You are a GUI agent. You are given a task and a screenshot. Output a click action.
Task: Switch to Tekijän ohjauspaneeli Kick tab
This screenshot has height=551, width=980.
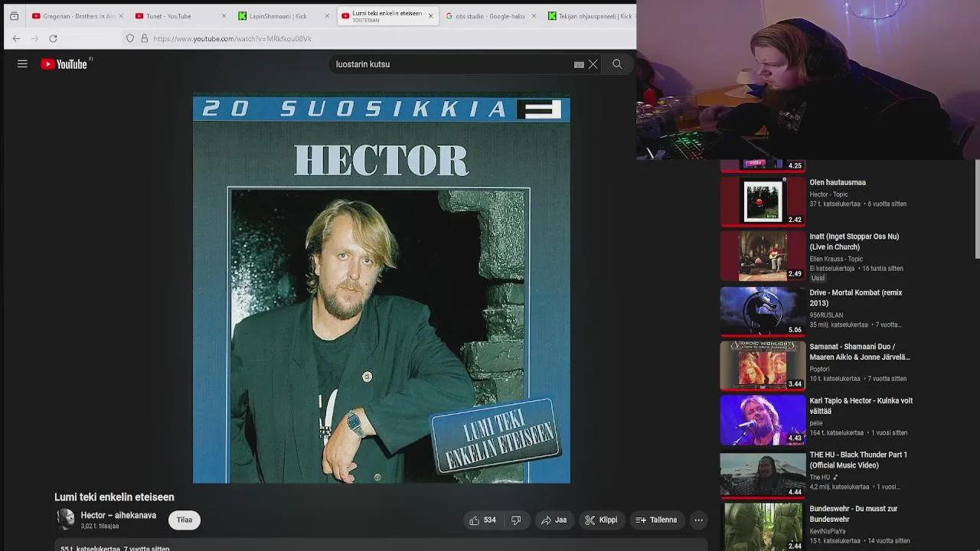[590, 16]
